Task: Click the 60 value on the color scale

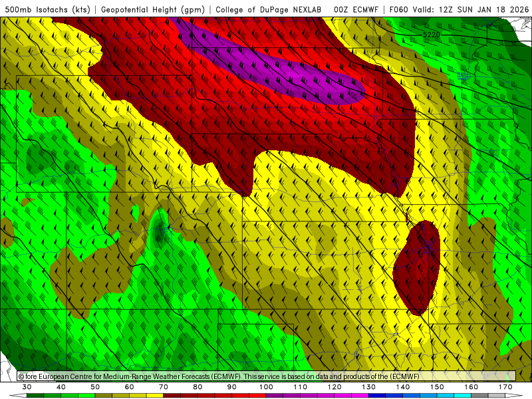Action: coord(129,387)
